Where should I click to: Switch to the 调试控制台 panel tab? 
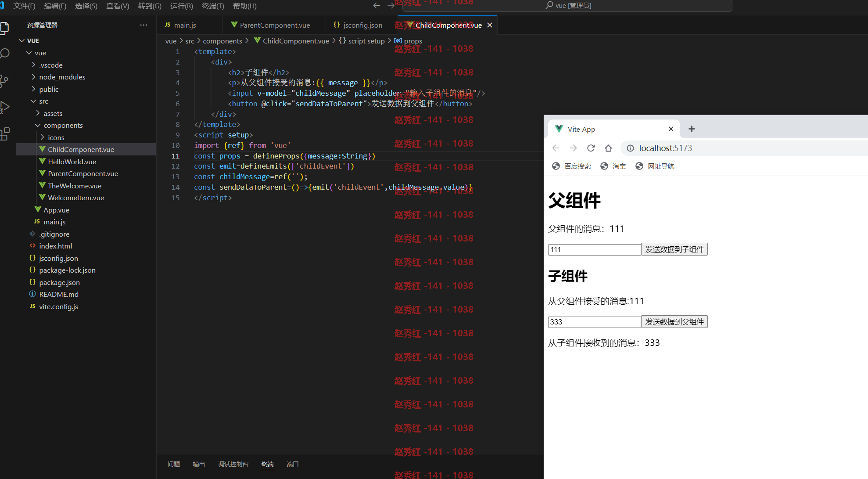233,464
